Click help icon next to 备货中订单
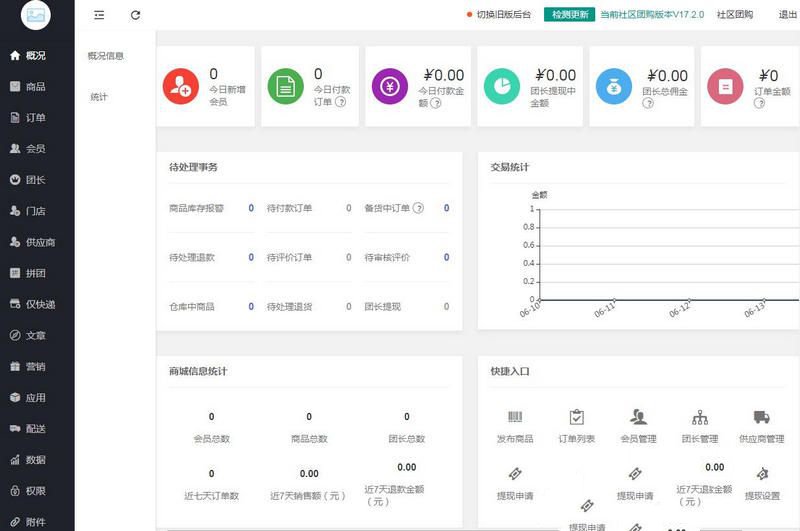Viewport: 800px width, 531px height. pos(418,208)
